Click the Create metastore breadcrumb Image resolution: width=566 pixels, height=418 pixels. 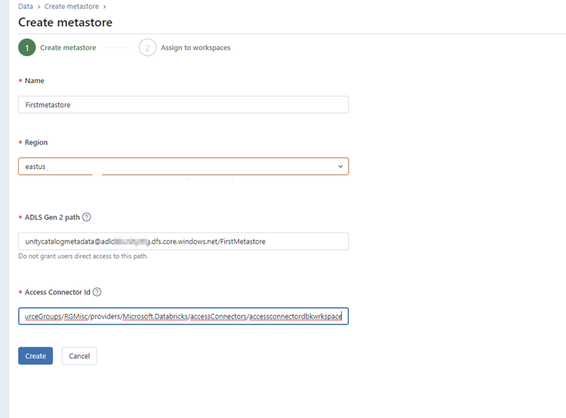click(71, 6)
